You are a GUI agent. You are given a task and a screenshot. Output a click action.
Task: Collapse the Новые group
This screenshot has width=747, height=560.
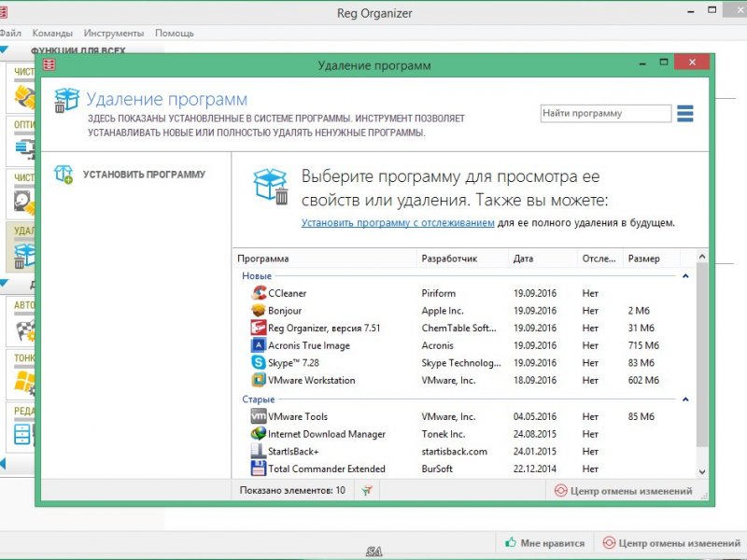tap(685, 276)
